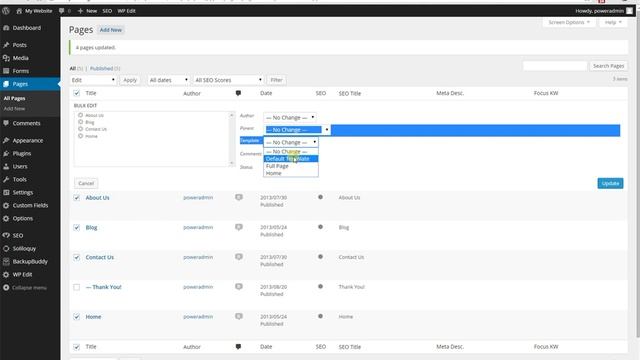Toggle select-all checkbox in table footer
This screenshot has width=640, height=360.
77,347
